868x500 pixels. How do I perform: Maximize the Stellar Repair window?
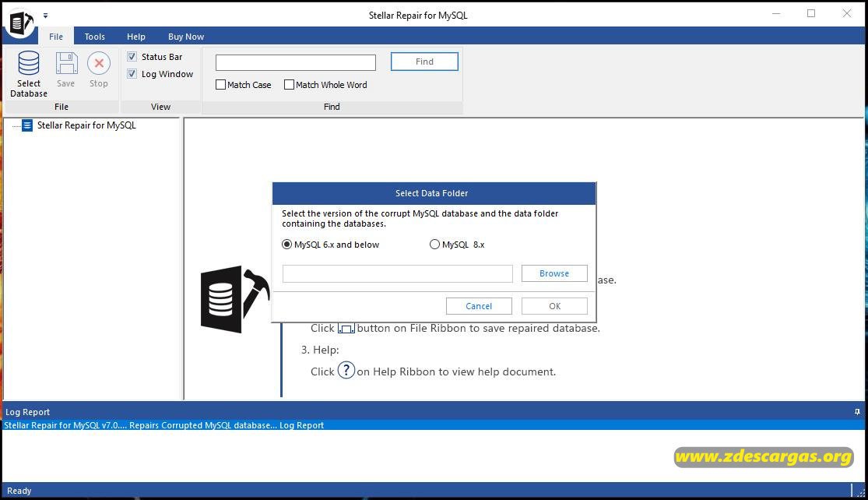coord(811,14)
